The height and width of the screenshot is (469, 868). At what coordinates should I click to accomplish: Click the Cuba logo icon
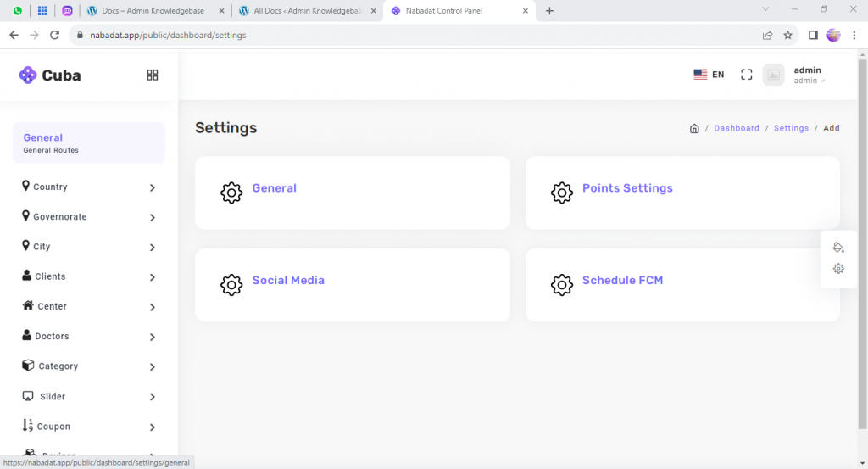pos(28,75)
